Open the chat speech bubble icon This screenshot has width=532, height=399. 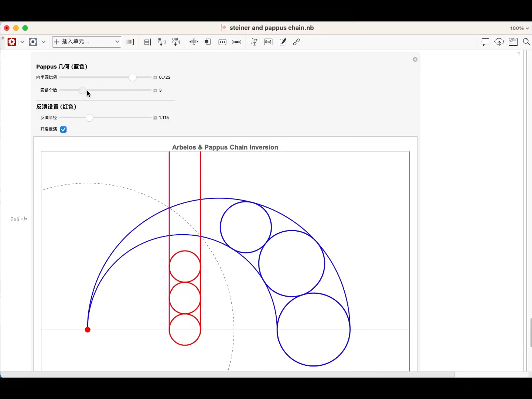485,42
